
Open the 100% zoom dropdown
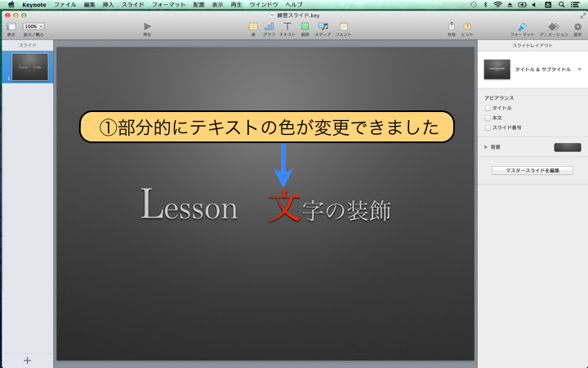point(33,26)
